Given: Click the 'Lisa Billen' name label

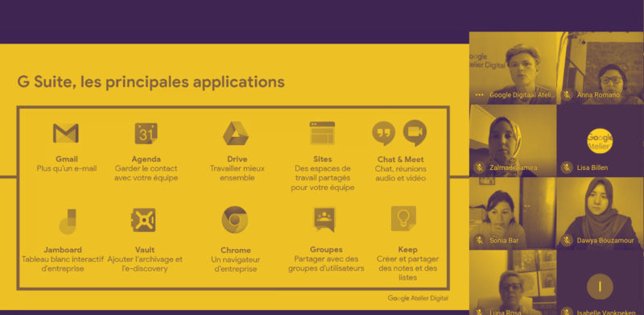Looking at the screenshot, I should [x=592, y=168].
